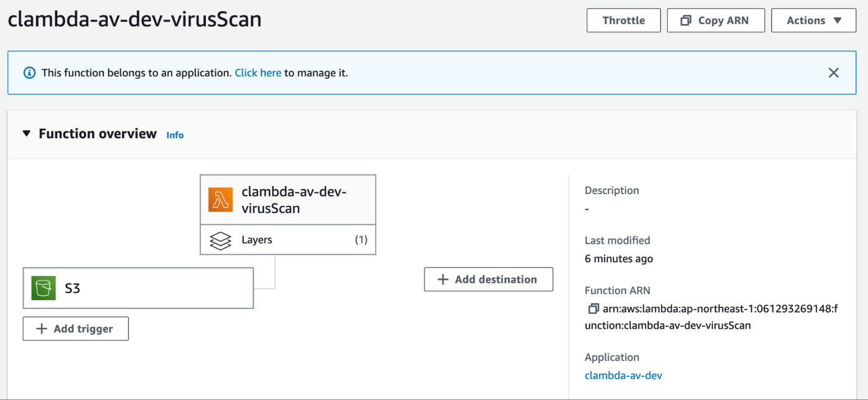Image resolution: width=868 pixels, height=400 pixels.
Task: Collapse the Function overview section
Action: point(26,133)
